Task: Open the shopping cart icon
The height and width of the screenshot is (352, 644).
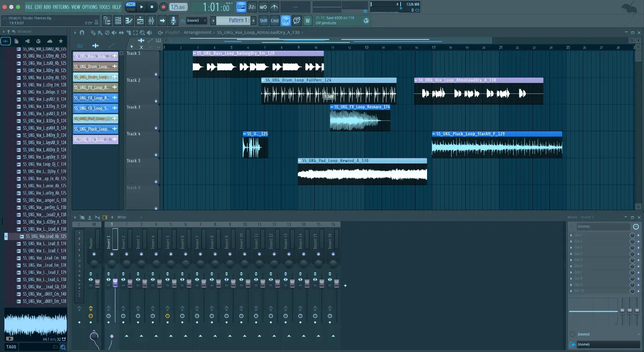Action: pos(308,21)
